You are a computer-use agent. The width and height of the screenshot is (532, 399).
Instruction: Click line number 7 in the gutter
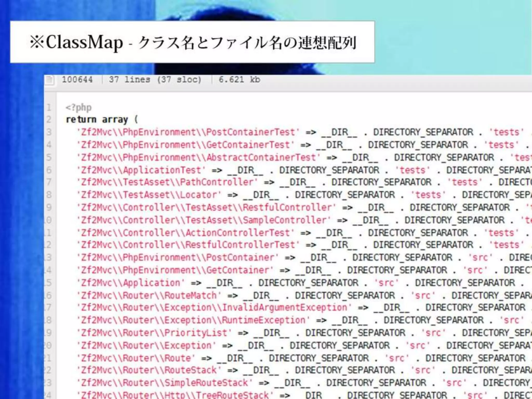(x=49, y=182)
